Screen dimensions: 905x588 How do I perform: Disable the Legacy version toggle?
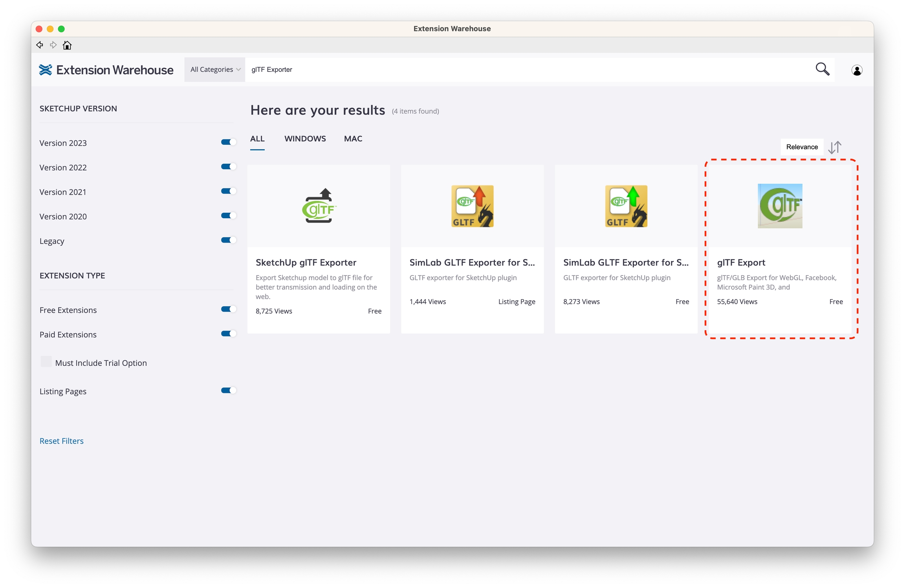click(228, 240)
